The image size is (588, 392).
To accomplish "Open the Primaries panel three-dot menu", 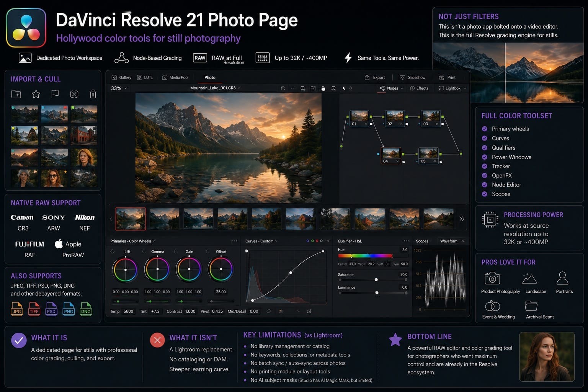I will 234,241.
